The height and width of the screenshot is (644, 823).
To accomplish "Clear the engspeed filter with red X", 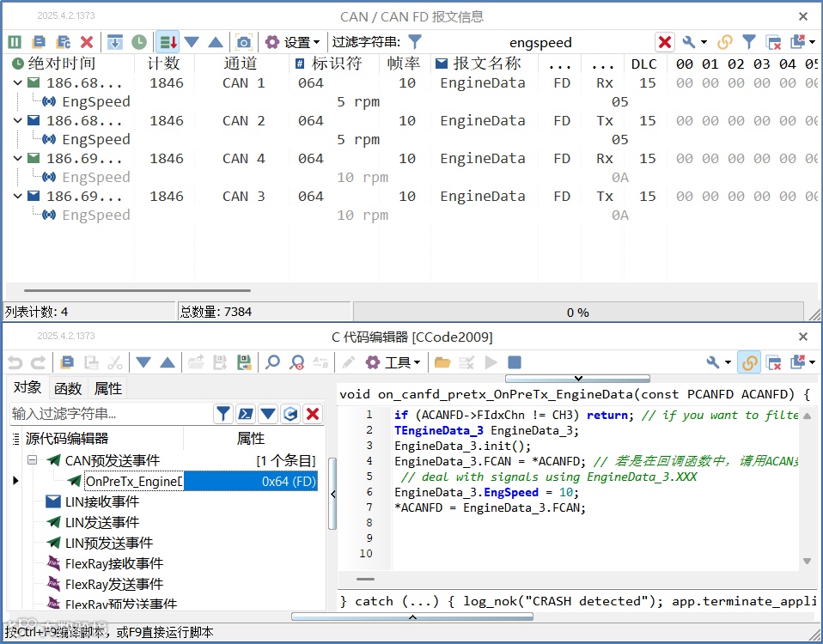I will (664, 42).
